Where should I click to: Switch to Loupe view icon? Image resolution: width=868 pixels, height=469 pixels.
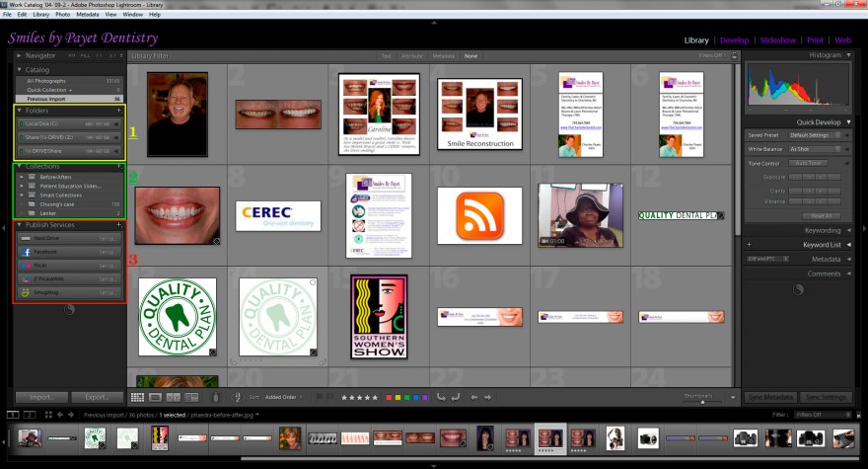(x=156, y=397)
